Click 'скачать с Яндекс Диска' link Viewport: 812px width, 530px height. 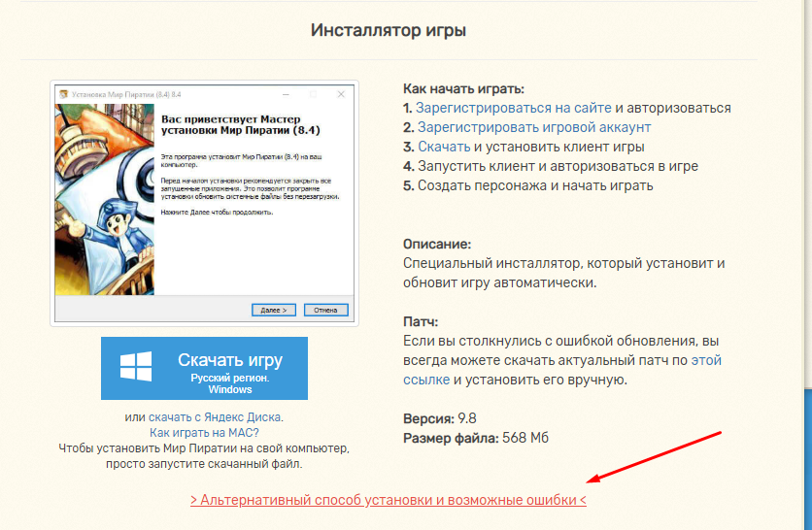(215, 417)
